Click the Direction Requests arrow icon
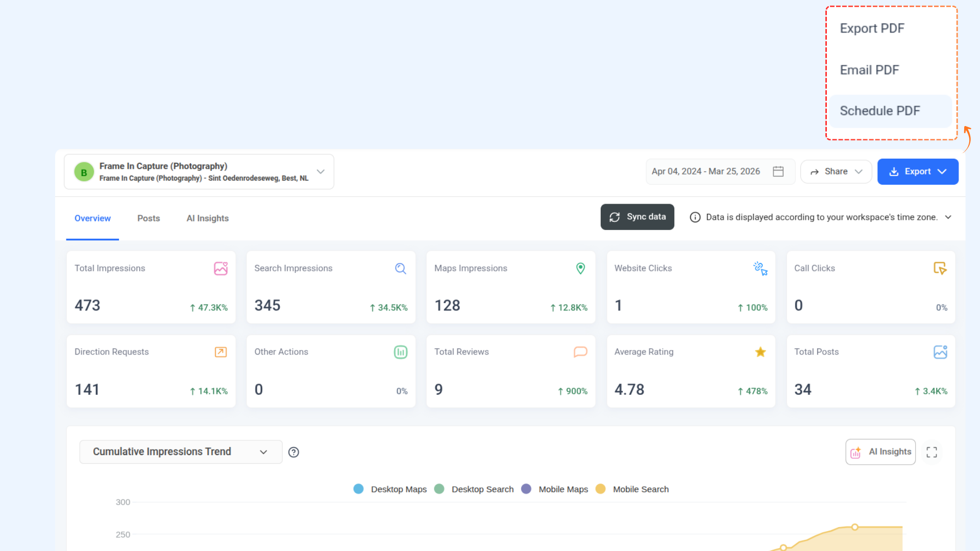980x551 pixels. point(220,352)
